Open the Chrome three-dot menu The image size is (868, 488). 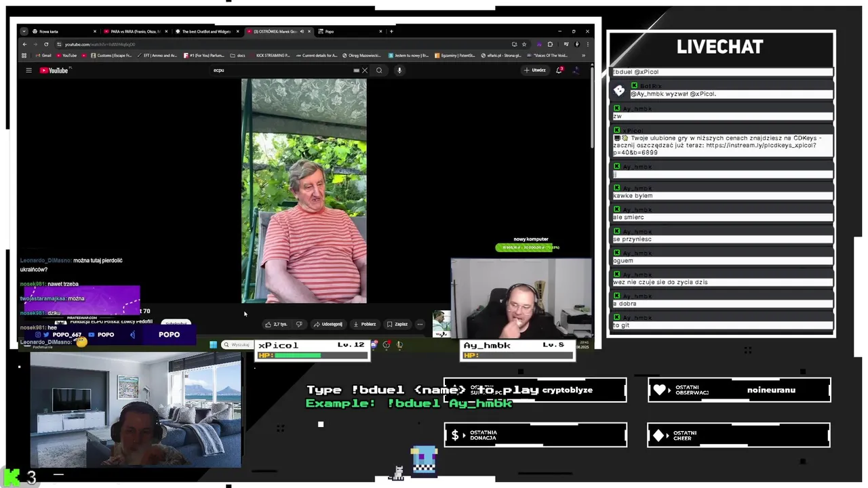pos(587,44)
